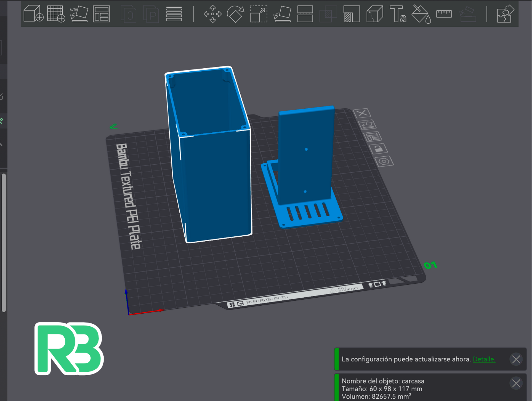Click the Add object cube icon

coord(33,14)
